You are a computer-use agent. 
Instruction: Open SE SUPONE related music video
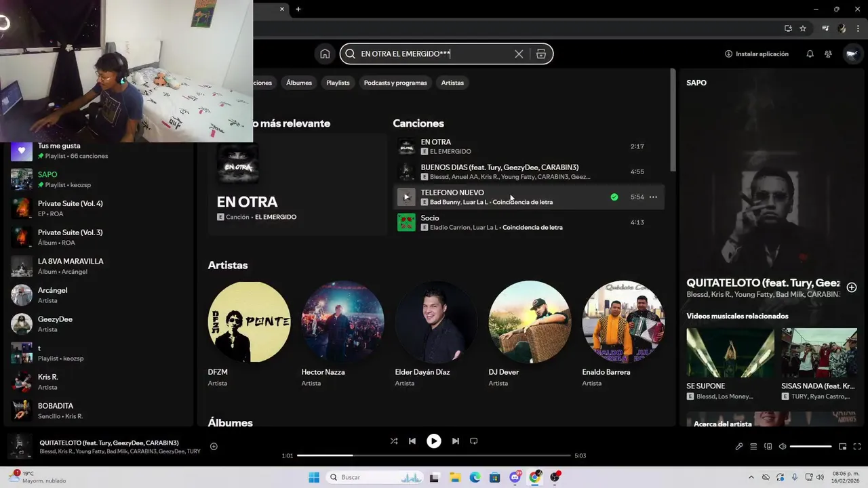[x=730, y=364]
